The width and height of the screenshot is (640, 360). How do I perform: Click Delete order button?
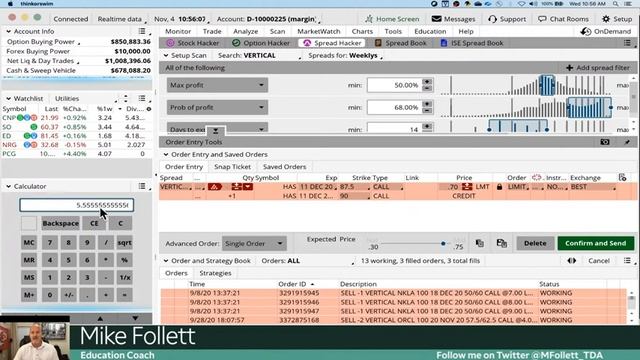(535, 243)
